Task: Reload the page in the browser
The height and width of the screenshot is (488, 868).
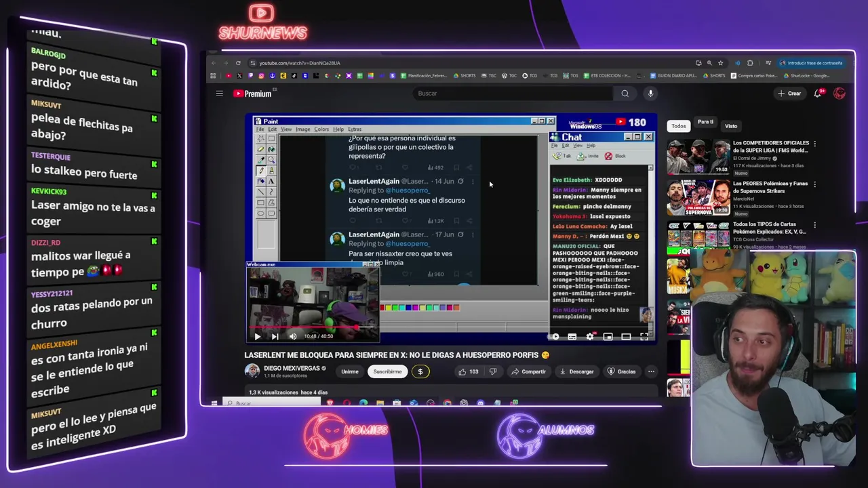Action: click(x=238, y=63)
